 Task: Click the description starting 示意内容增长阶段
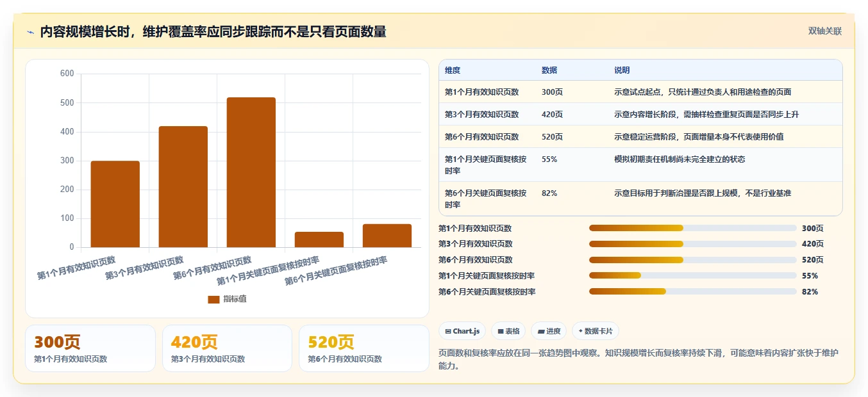(706, 115)
